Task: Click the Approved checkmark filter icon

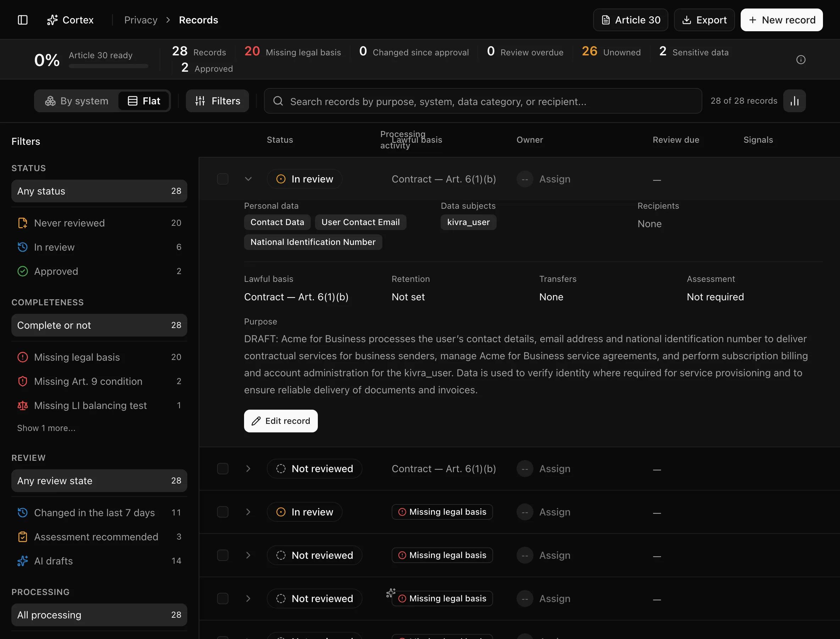Action: point(23,271)
